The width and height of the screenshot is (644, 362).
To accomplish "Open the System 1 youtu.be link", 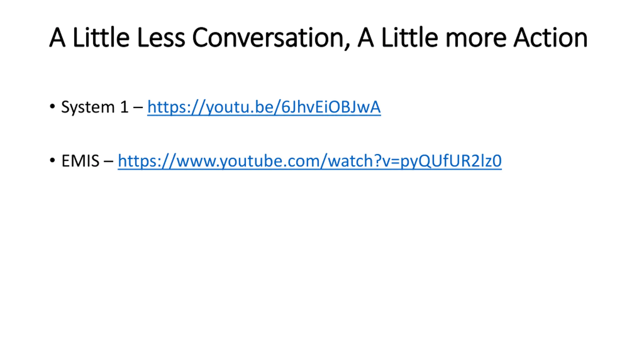I will (x=264, y=107).
